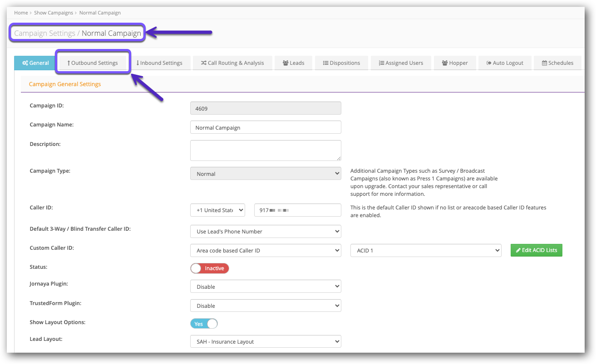
Task: Turn off Show Layout Options
Action: coord(203,323)
